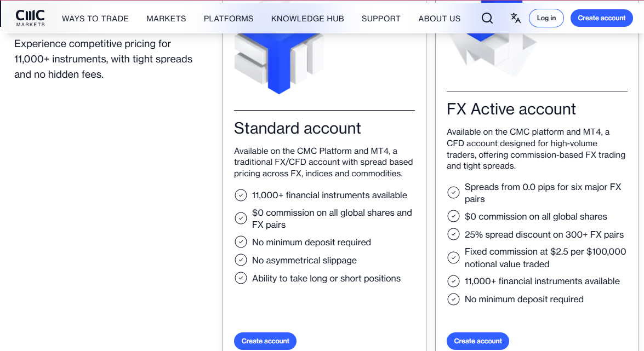Expand the PLATFORMS menu
This screenshot has width=644, height=351.
pyautogui.click(x=229, y=18)
